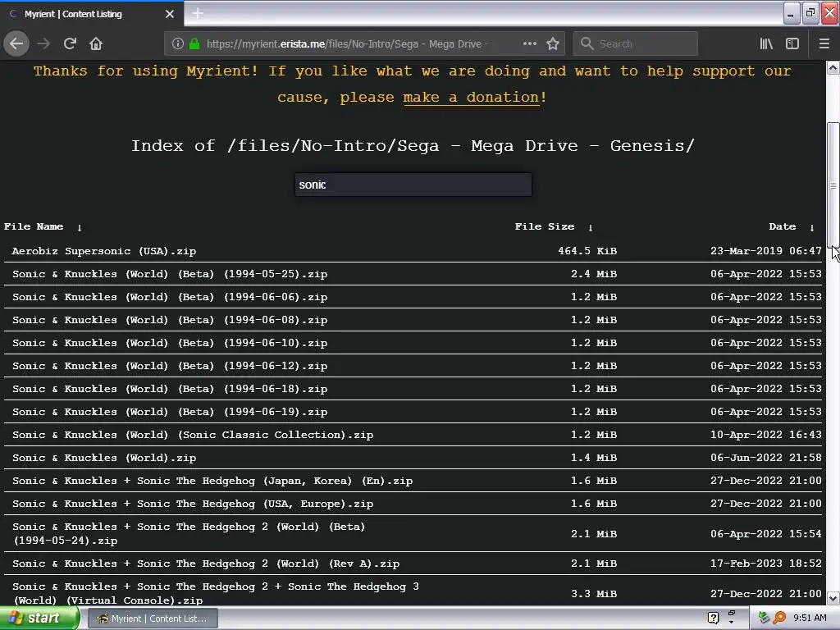840x630 pixels.
Task: Click the page scrollbar up arrow
Action: [833, 67]
